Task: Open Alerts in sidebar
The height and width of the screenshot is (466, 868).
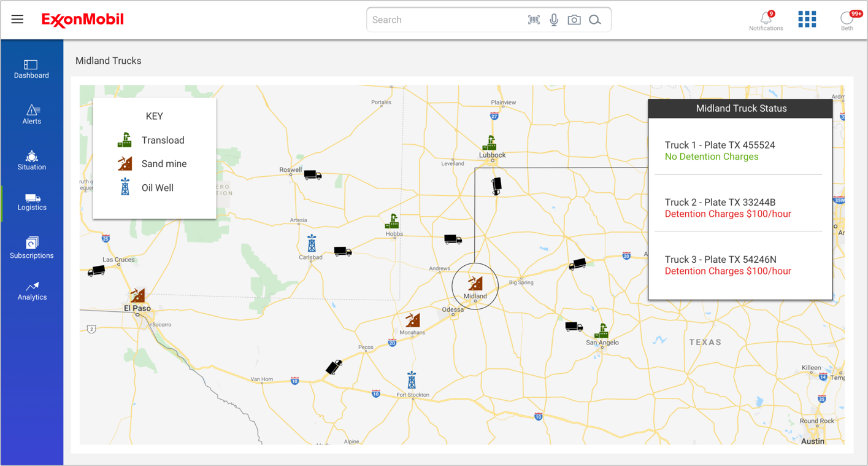Action: pos(32,115)
